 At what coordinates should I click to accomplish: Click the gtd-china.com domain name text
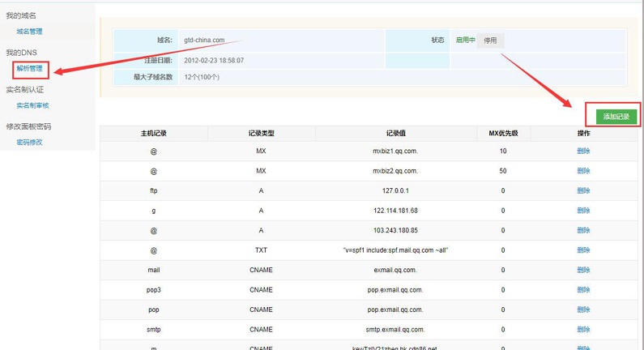pyautogui.click(x=204, y=40)
